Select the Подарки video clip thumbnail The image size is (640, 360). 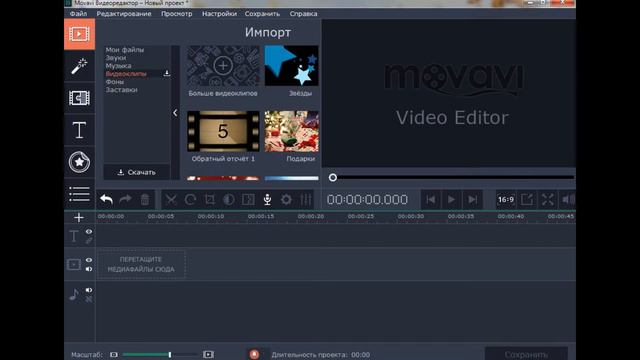pyautogui.click(x=291, y=131)
